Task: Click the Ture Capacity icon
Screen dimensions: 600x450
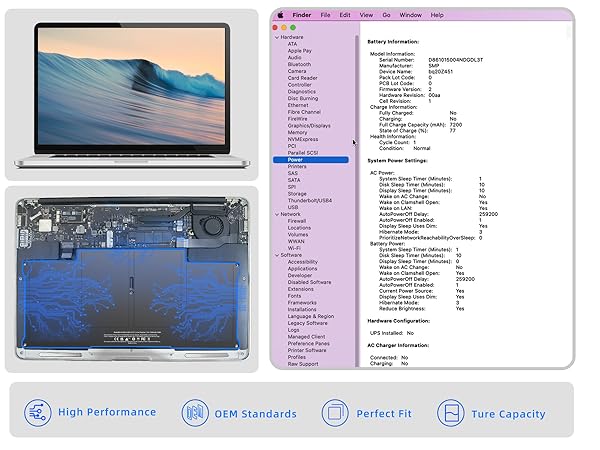Action: pyautogui.click(x=451, y=412)
